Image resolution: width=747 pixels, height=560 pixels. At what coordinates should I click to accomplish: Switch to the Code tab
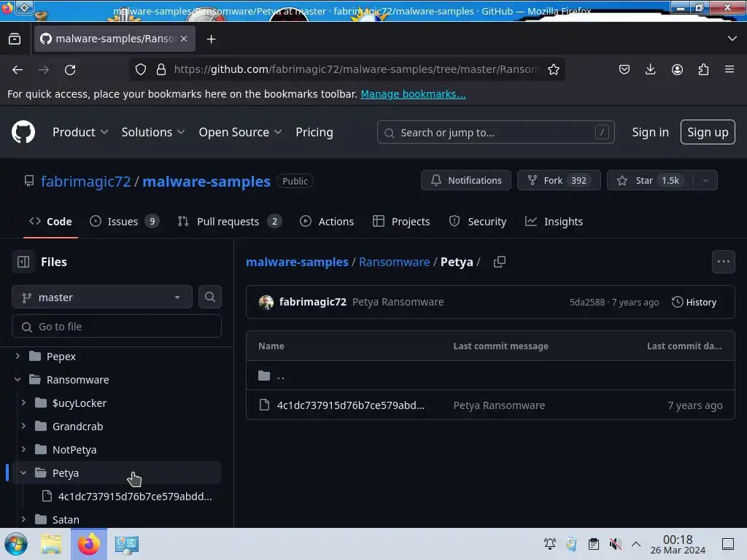[x=50, y=222]
